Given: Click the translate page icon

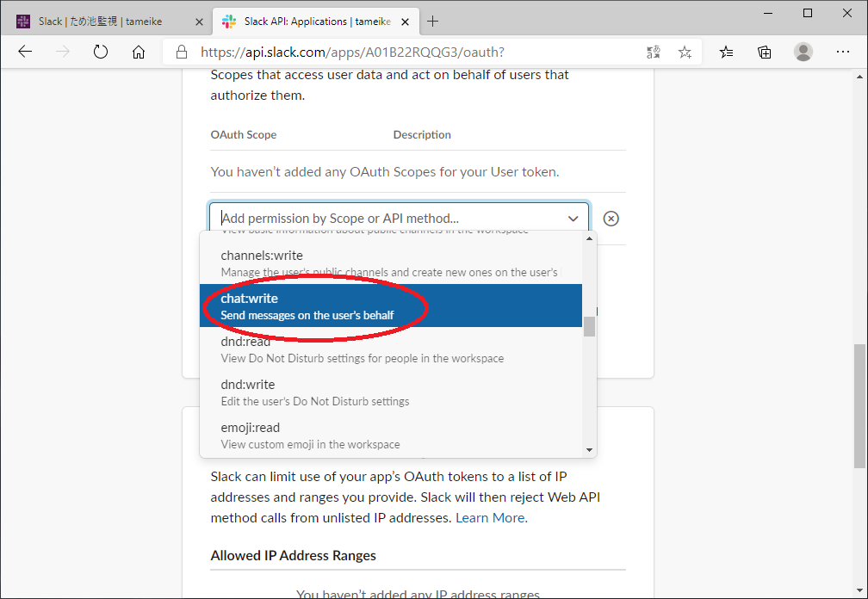Looking at the screenshot, I should click(x=654, y=52).
